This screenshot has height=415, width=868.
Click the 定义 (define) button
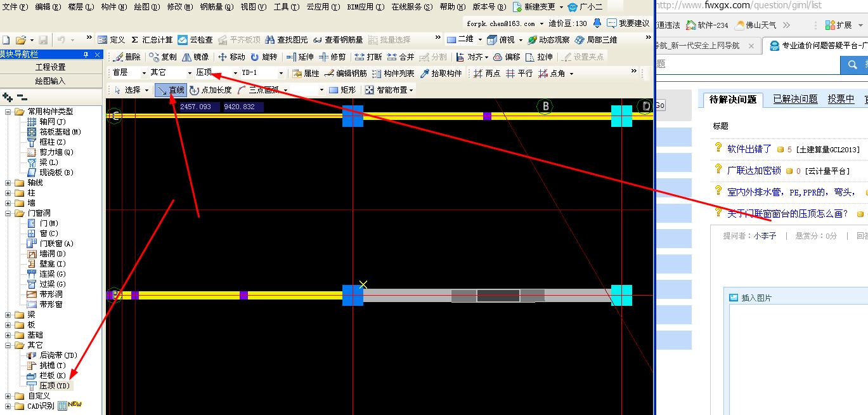[x=112, y=39]
